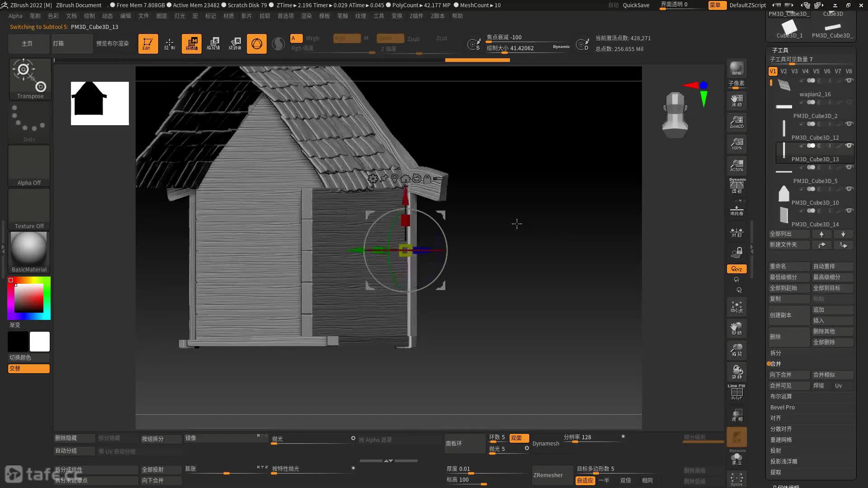Move subtool down with the down arrow
Screen dimensions: 868x488
[x=843, y=234]
